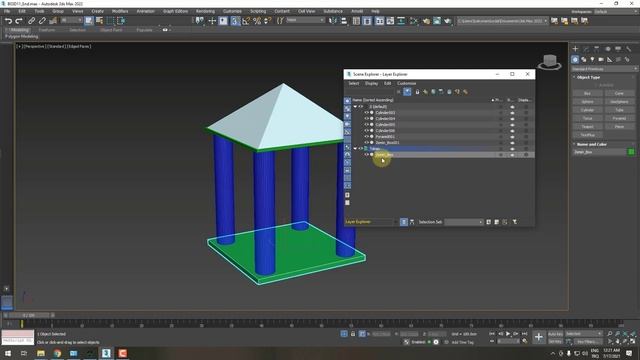Toggle the Angle Snap icon
640x360 pixels.
246,21
